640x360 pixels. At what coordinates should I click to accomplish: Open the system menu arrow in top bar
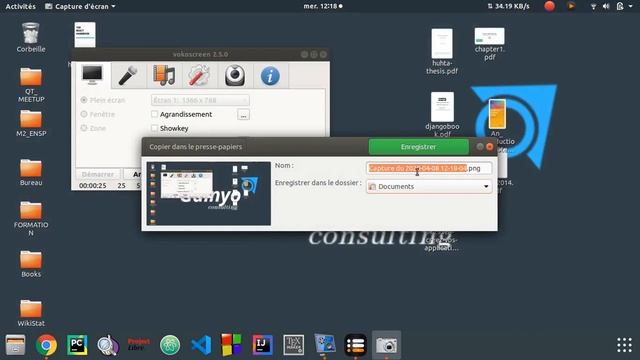pyautogui.click(x=631, y=6)
